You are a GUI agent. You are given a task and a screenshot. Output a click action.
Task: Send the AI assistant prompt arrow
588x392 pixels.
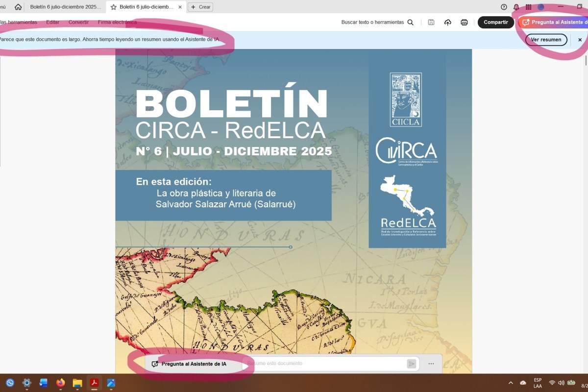(412, 364)
